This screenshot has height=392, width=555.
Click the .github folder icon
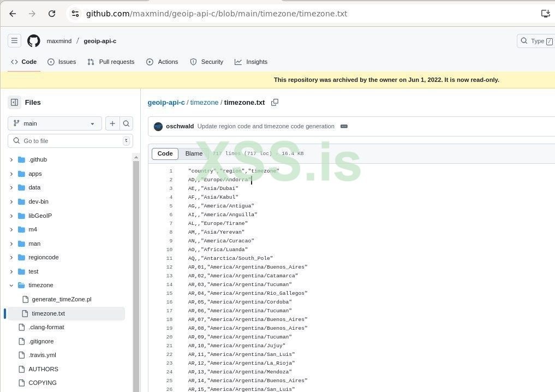(22, 160)
